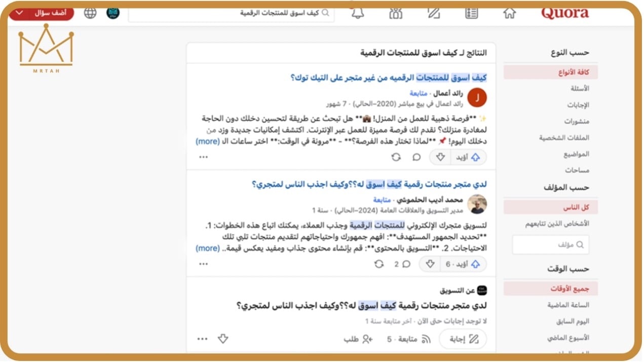Click the إجابة answer button
This screenshot has width=644, height=362.
464,339
